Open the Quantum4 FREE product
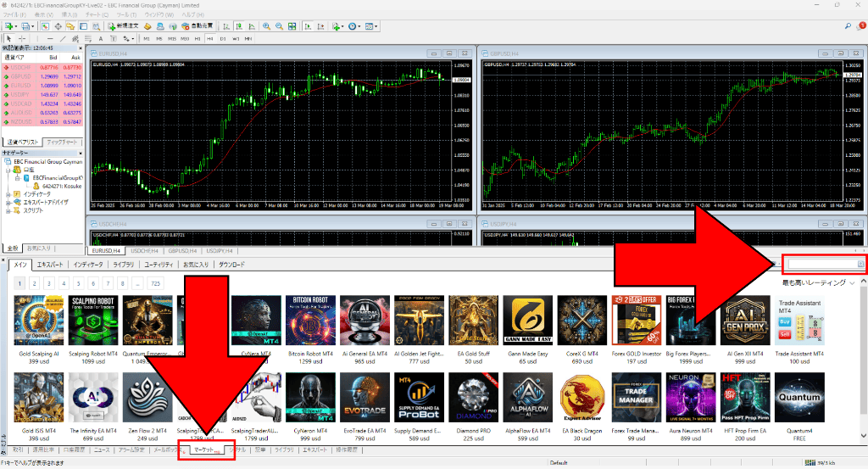The image size is (868, 469). point(799,405)
